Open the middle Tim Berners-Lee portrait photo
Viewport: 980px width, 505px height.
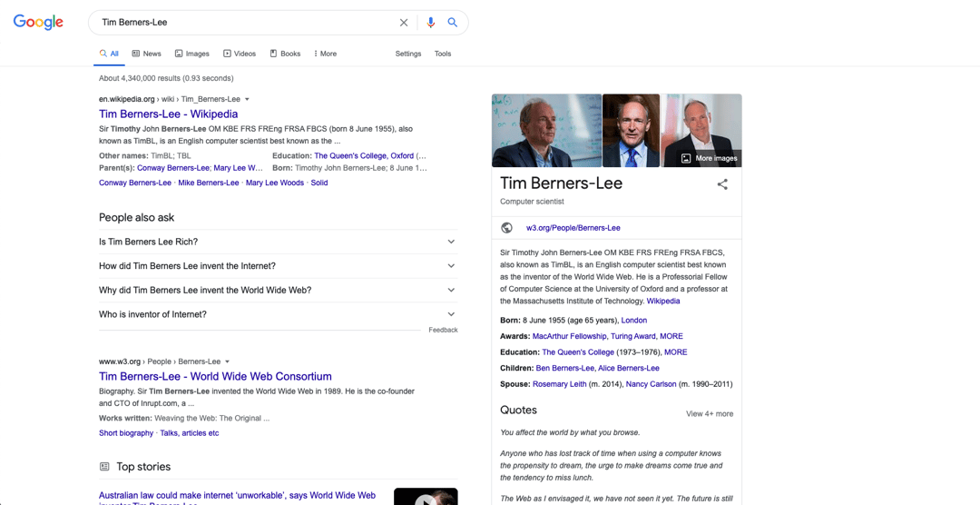pos(631,130)
